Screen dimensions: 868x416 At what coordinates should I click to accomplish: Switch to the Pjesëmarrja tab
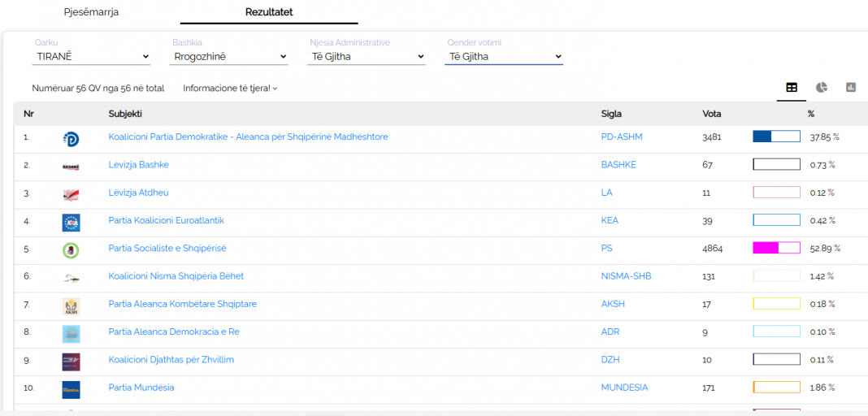click(91, 11)
